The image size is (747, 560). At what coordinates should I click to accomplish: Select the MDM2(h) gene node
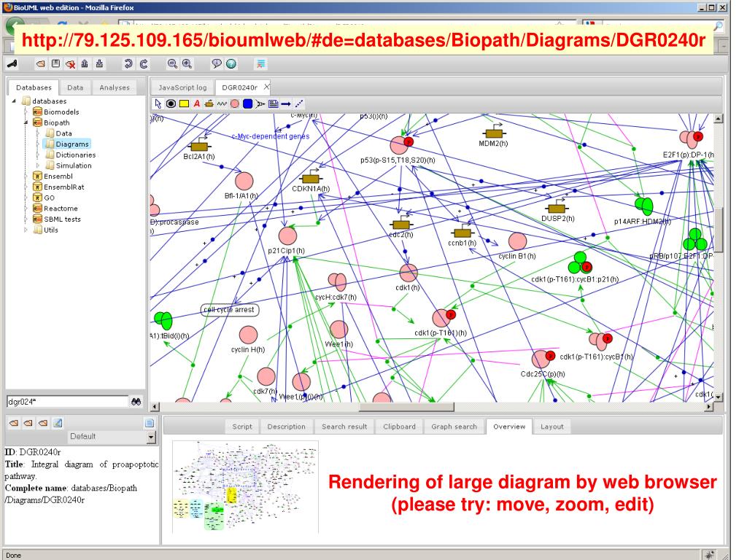coord(493,135)
